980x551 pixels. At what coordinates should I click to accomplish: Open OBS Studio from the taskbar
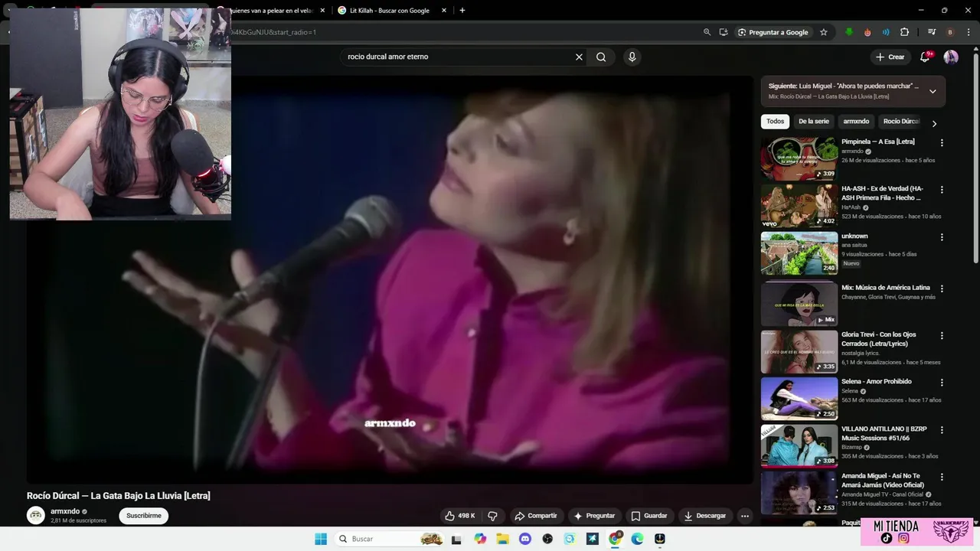tap(547, 539)
